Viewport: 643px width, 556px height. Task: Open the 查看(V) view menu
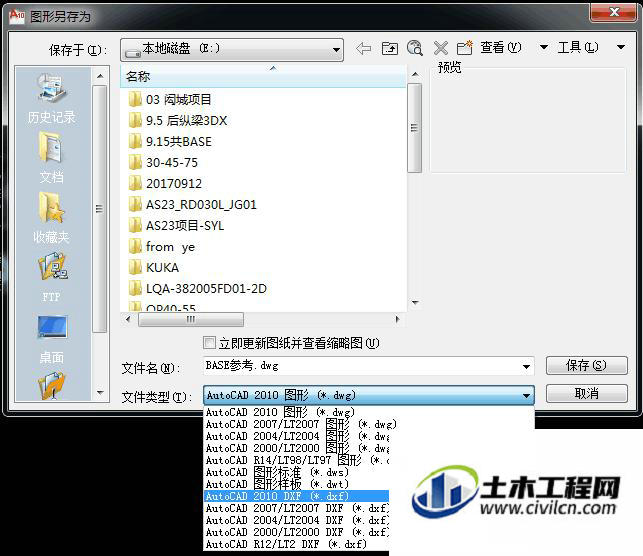pyautogui.click(x=501, y=48)
